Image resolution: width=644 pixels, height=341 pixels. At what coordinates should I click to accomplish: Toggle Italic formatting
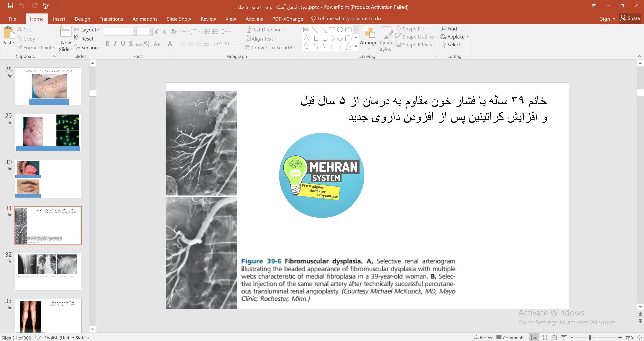click(x=115, y=44)
